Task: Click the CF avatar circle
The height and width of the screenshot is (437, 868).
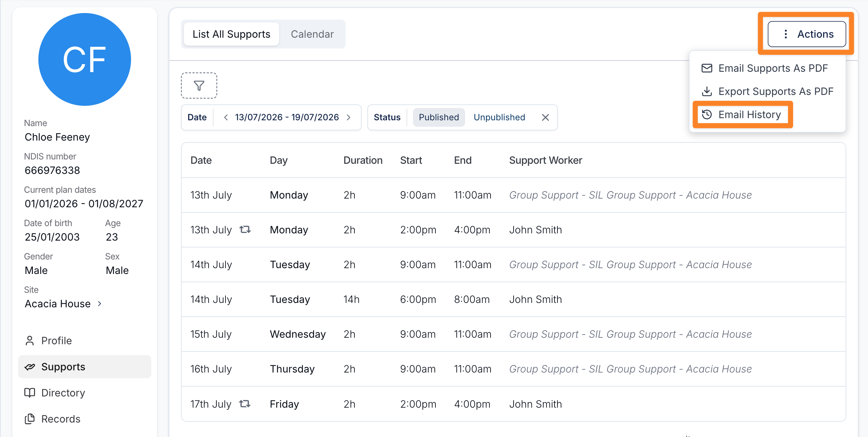Action: click(85, 59)
